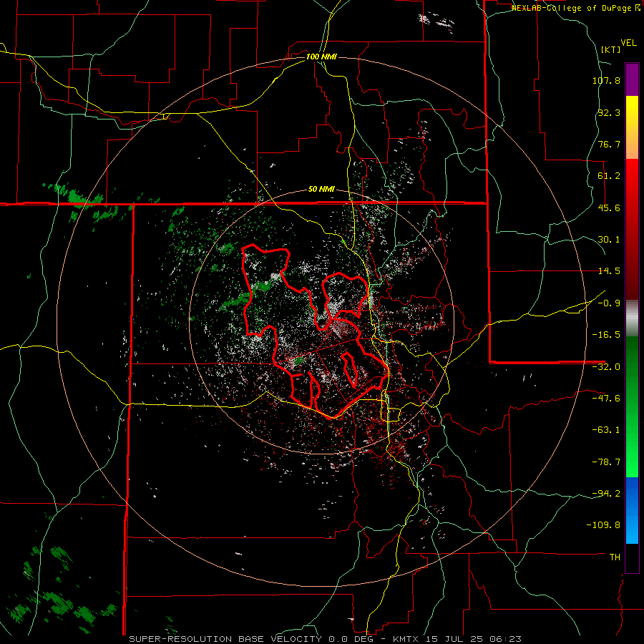Viewport: 644px width, 644px height.
Task: Click the VEL legend title
Action: pyautogui.click(x=628, y=43)
